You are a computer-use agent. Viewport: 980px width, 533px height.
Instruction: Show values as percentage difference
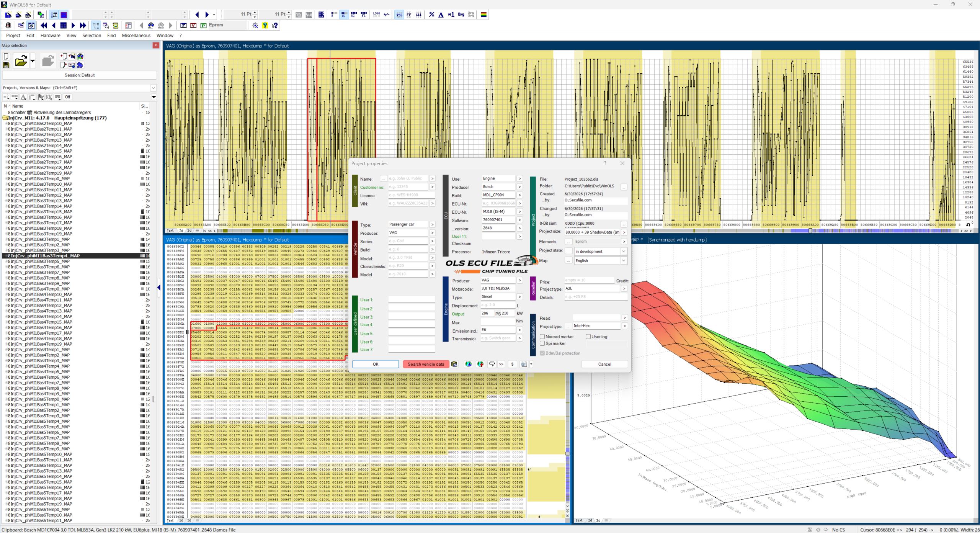coord(431,15)
